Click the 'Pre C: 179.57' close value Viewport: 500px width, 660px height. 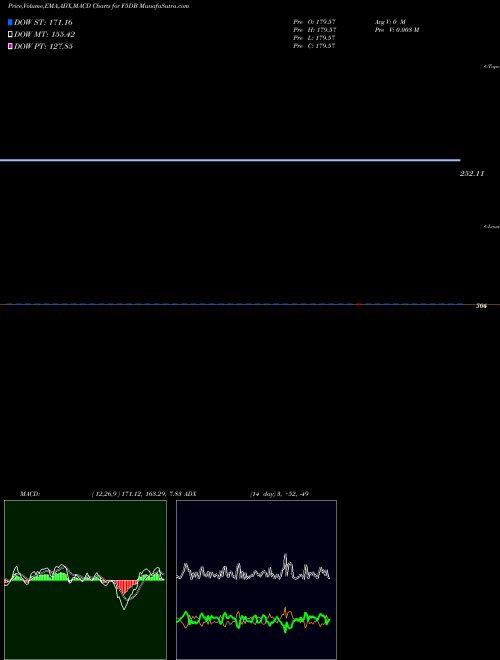point(314,46)
